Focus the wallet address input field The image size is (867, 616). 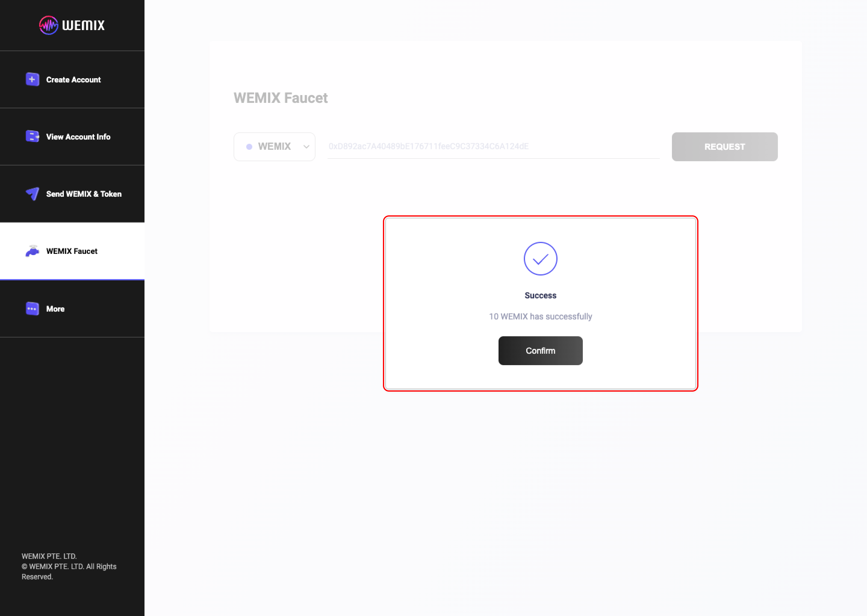pyautogui.click(x=493, y=146)
